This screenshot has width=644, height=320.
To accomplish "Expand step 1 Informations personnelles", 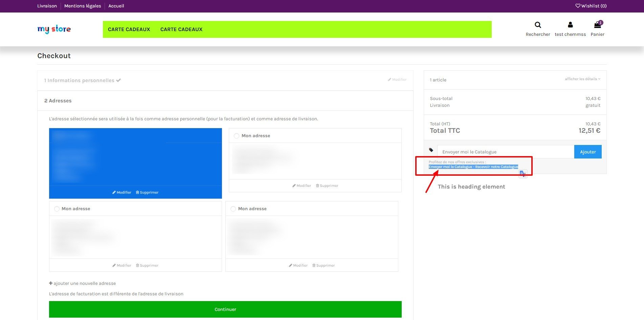I will pyautogui.click(x=82, y=80).
